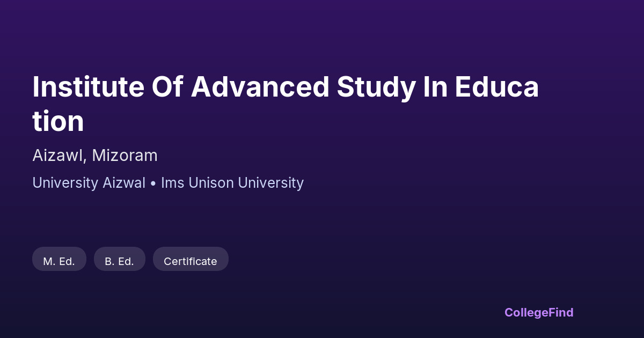Click the word Ims in affiliation line

pyautogui.click(x=172, y=183)
